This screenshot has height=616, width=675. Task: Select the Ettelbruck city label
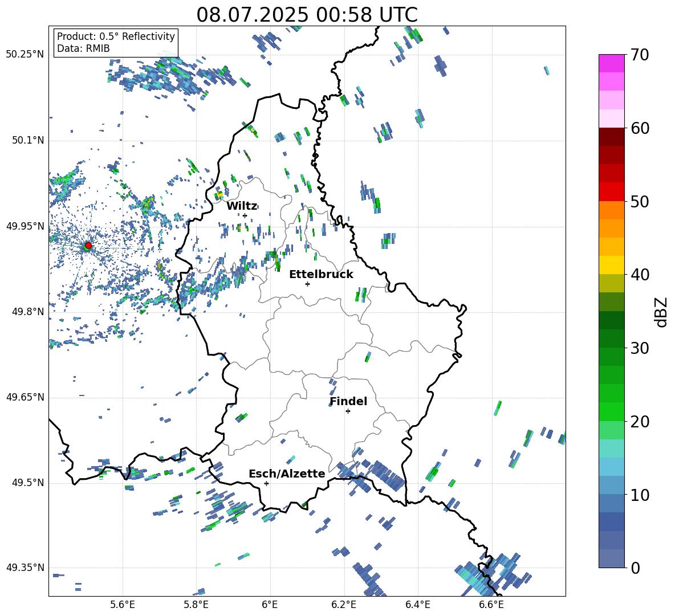[321, 275]
